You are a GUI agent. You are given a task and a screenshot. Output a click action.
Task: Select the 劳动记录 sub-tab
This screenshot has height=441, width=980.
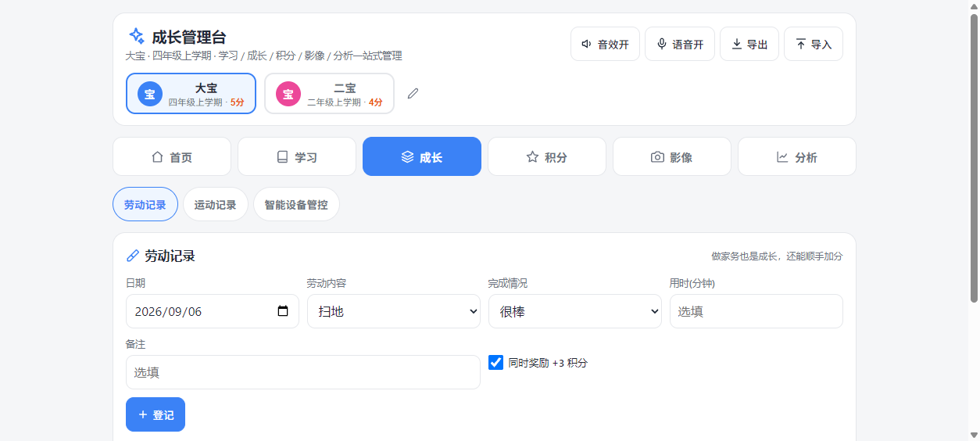(145, 204)
